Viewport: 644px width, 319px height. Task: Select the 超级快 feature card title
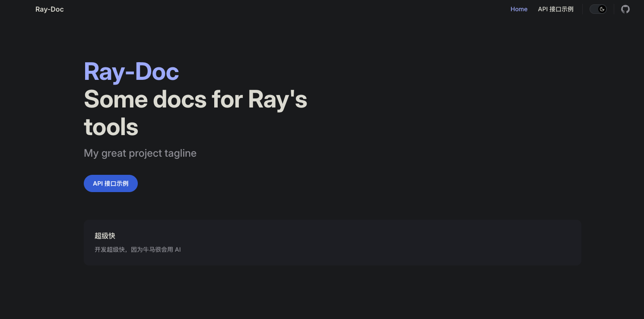tap(105, 236)
